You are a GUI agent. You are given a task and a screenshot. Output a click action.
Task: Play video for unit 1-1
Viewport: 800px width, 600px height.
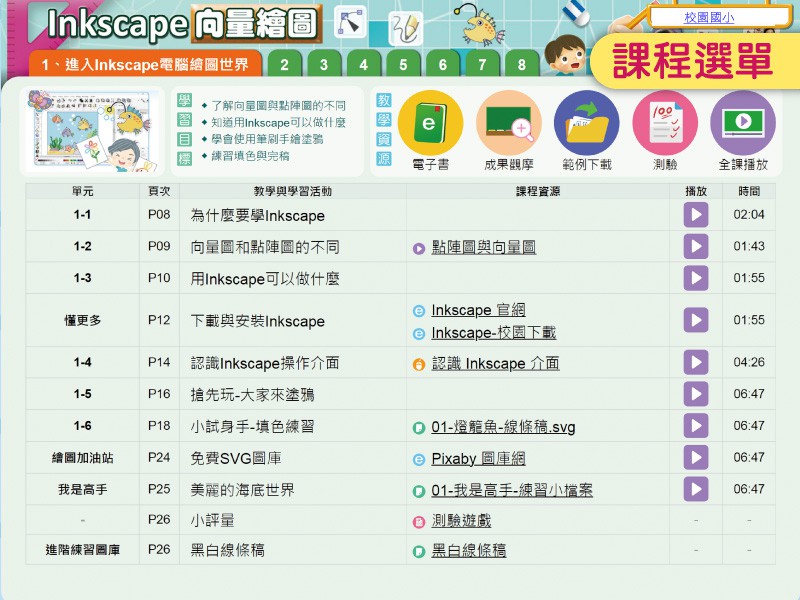(x=696, y=215)
